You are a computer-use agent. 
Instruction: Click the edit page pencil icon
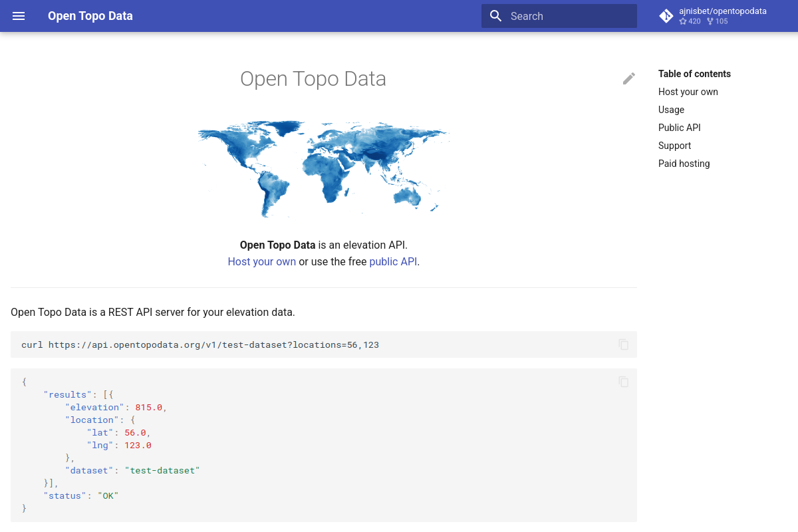[629, 78]
